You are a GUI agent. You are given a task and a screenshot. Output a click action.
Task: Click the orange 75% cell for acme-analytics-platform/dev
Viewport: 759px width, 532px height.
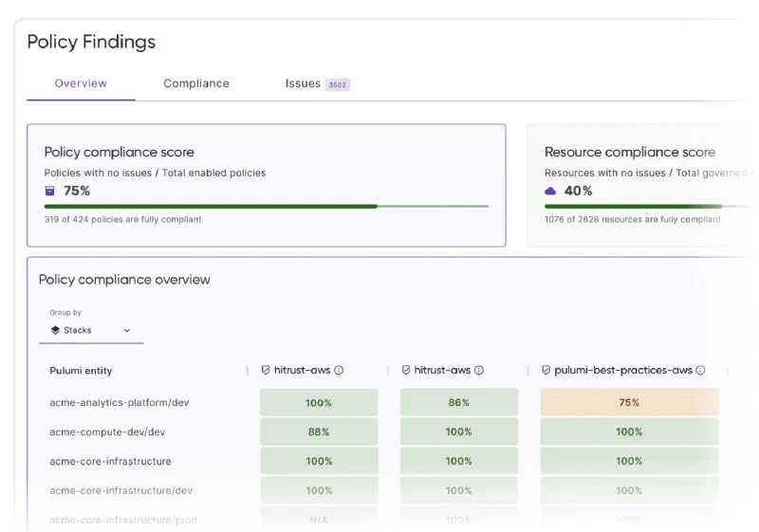click(629, 402)
